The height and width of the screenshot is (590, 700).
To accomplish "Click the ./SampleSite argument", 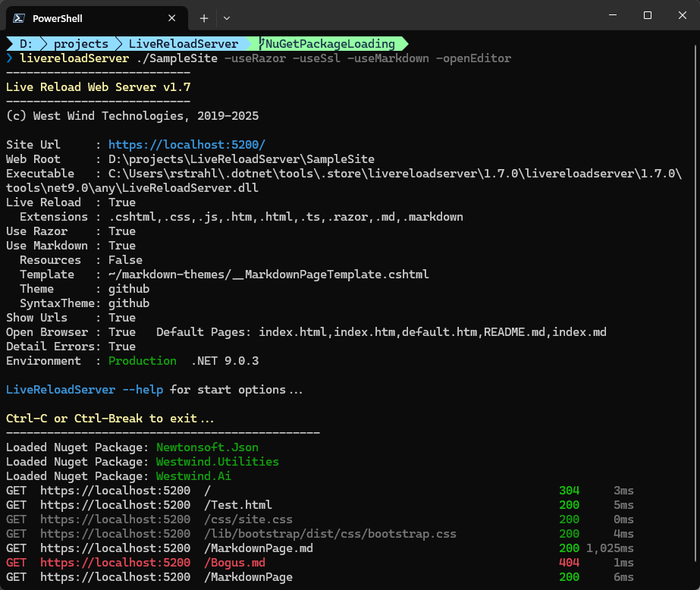I will click(177, 58).
